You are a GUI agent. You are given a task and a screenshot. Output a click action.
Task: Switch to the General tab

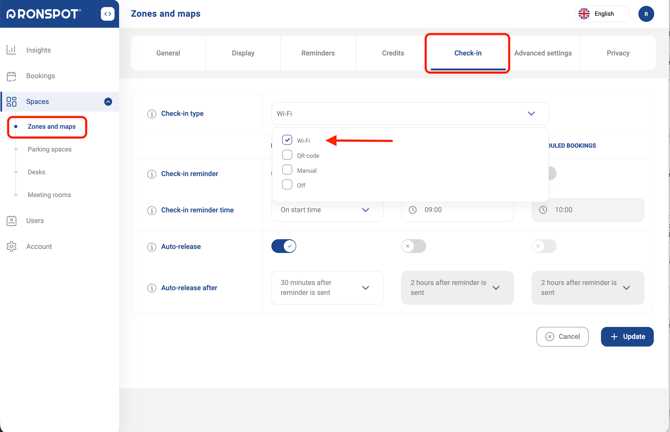pyautogui.click(x=168, y=53)
